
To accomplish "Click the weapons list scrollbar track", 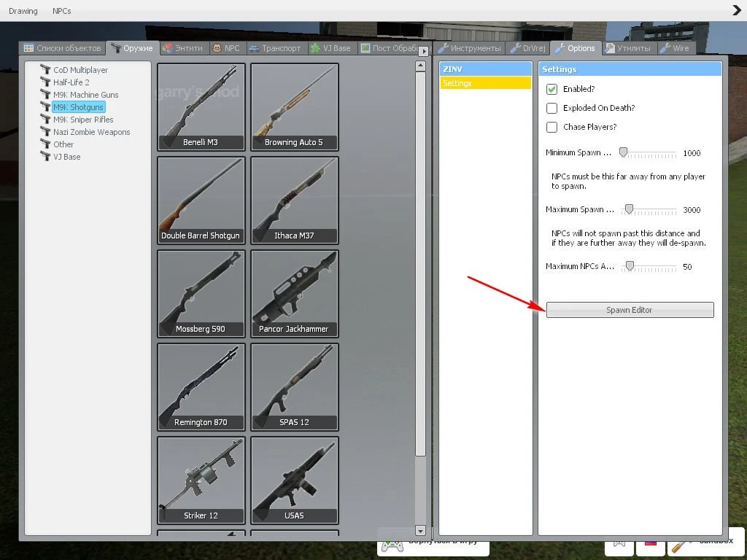I will pos(420,491).
